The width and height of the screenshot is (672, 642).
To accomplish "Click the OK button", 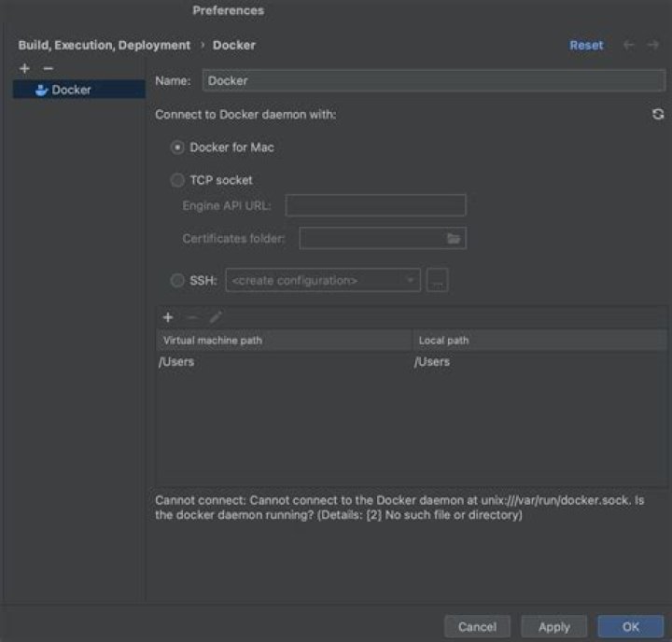I will click(x=630, y=626).
